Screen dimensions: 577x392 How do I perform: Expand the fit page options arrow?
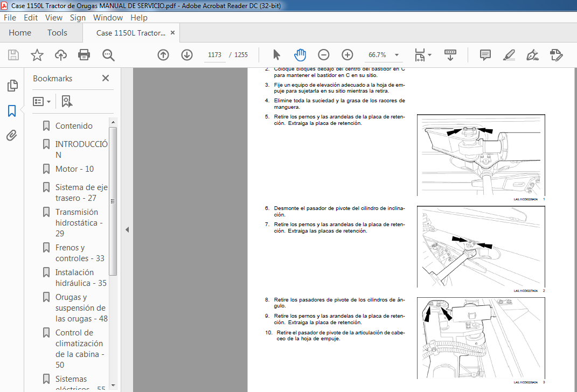click(429, 55)
